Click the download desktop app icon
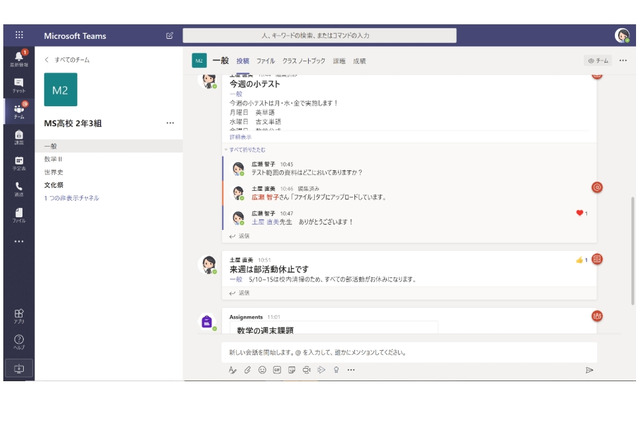This screenshot has height=426, width=640. pos(19,369)
